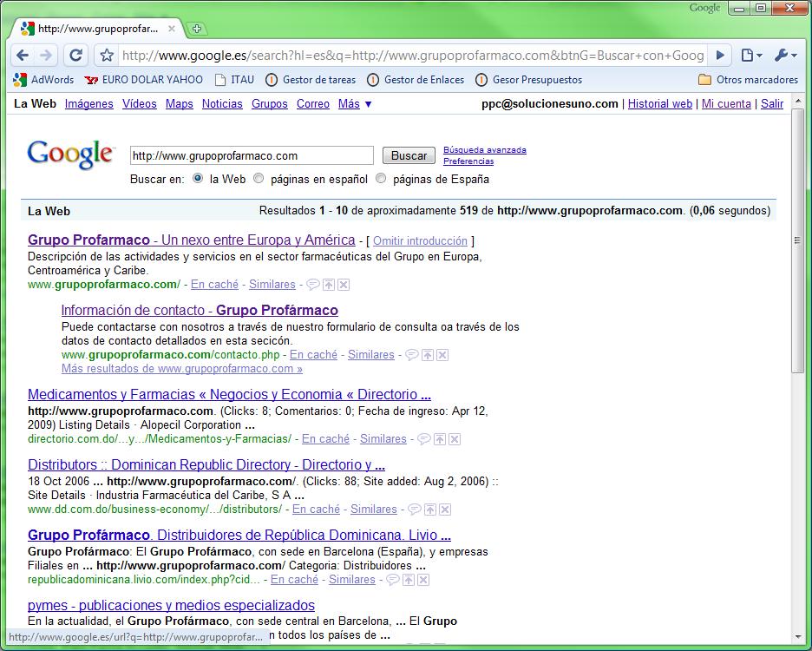Click the Go arrow beside the address bar
The height and width of the screenshot is (651, 812).
click(720, 55)
